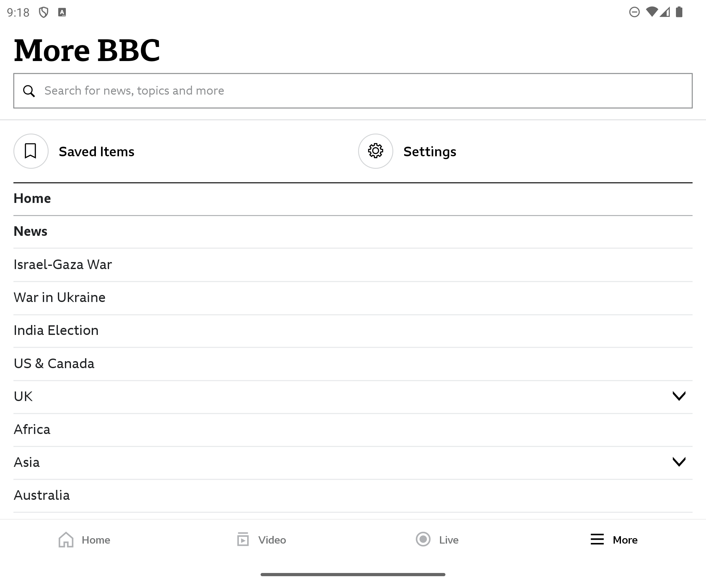Open US & Canada section
This screenshot has height=588, width=706.
pos(353,364)
